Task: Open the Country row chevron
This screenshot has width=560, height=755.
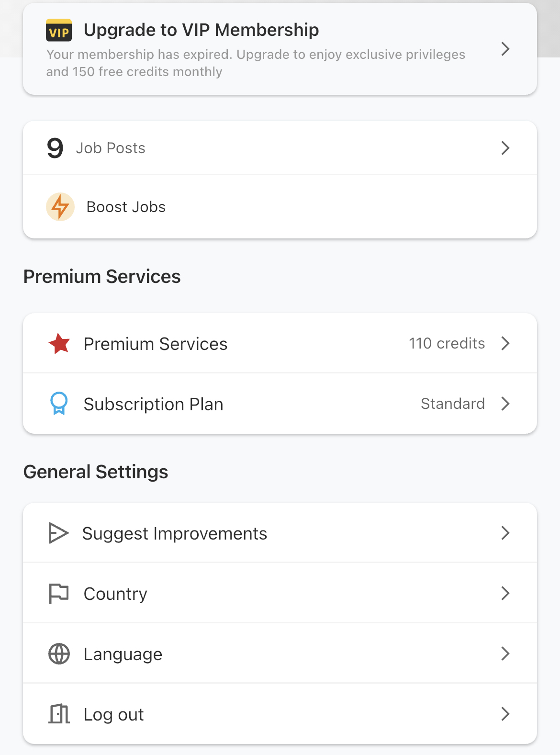Action: click(x=505, y=593)
